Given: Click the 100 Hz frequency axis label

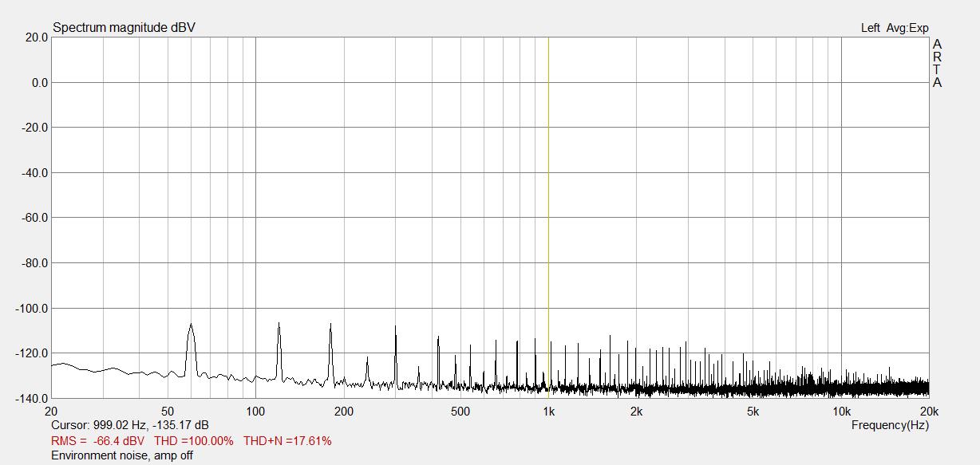Looking at the screenshot, I should 255,412.
